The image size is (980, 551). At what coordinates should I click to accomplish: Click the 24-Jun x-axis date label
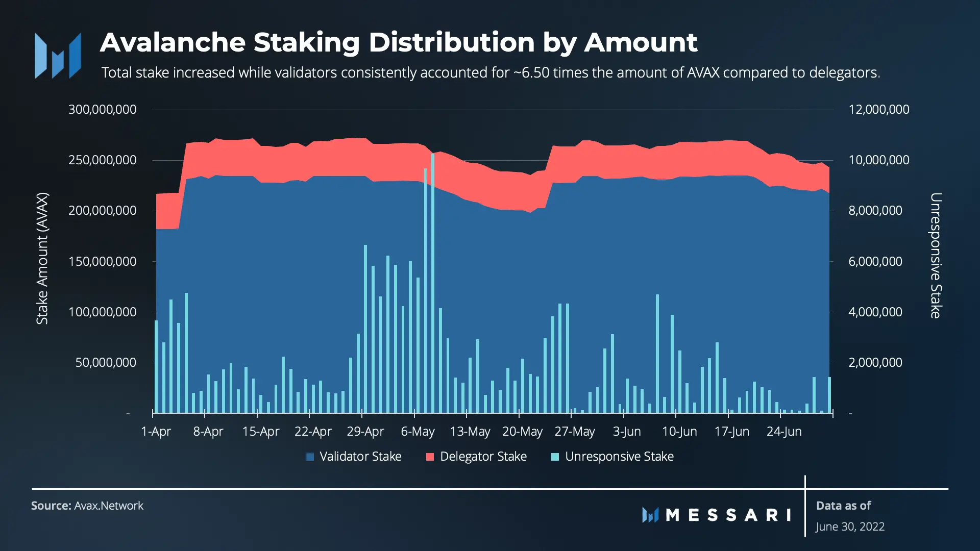coord(784,432)
